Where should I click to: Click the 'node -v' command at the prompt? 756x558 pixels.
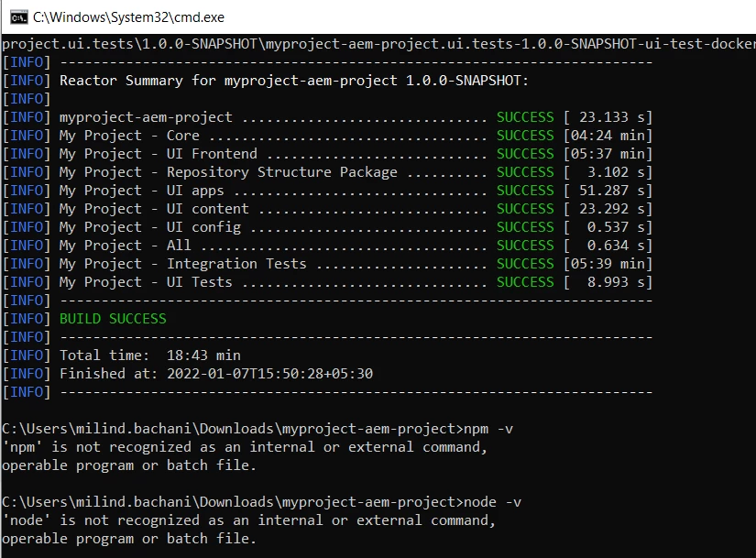pyautogui.click(x=492, y=502)
